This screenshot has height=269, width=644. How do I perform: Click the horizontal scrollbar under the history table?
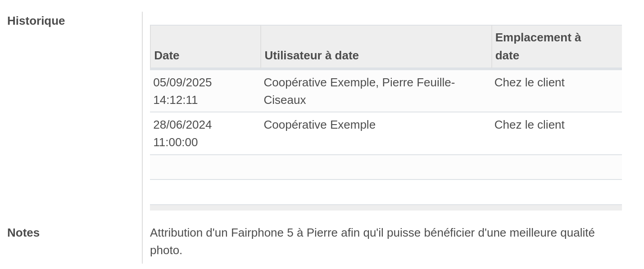point(385,208)
